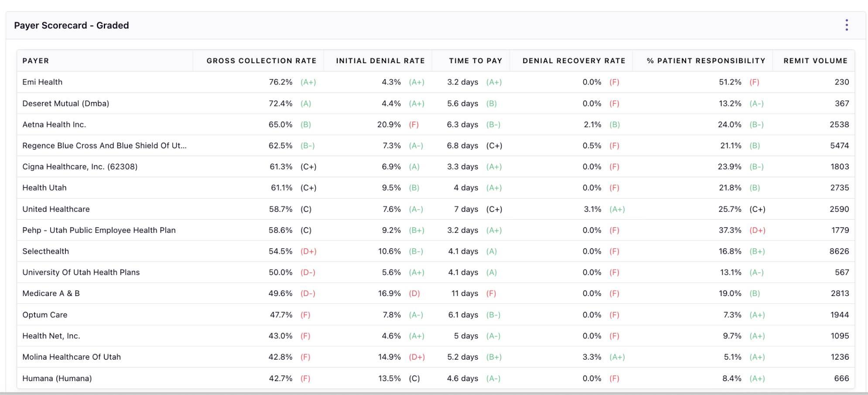This screenshot has width=868, height=395.
Task: Select Molina Healthcare Of Utah payer
Action: pos(72,357)
